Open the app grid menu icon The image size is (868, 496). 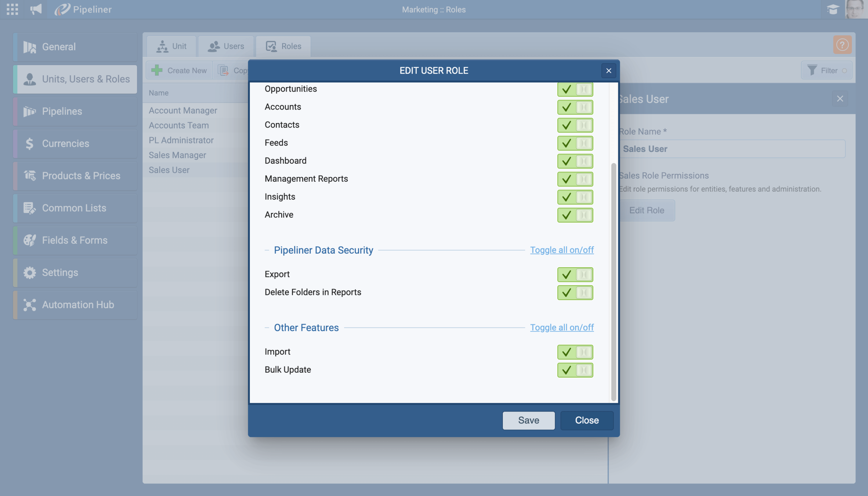12,9
